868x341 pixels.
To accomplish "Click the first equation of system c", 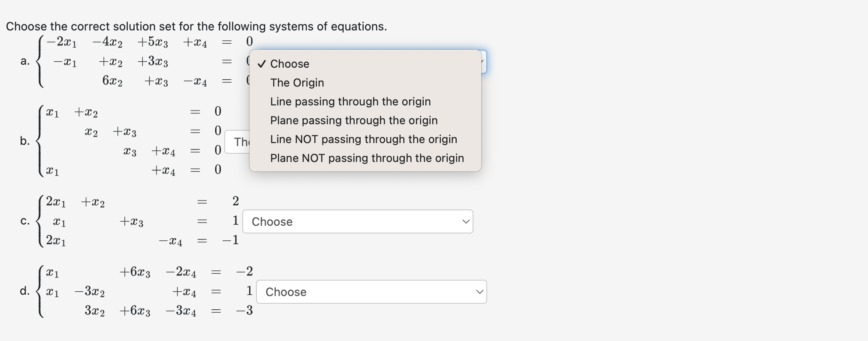I will (x=142, y=201).
